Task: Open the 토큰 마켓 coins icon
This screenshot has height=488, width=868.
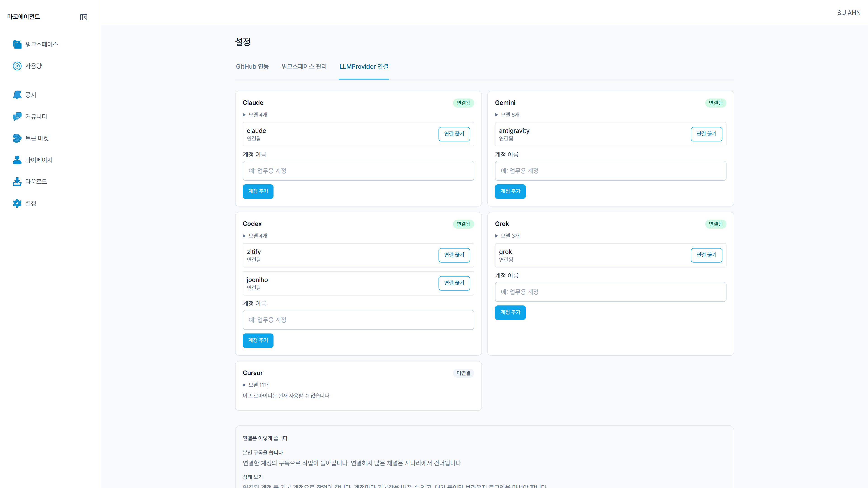Action: coord(17,138)
